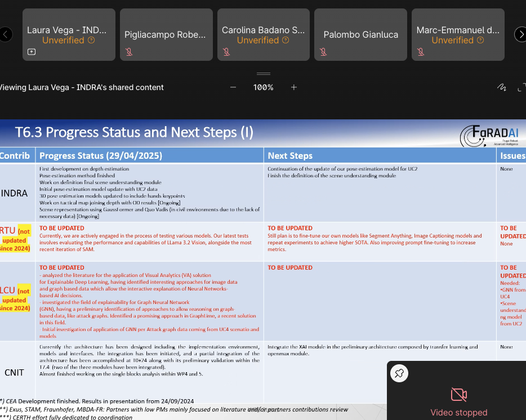The height and width of the screenshot is (420, 526).
Task: Select the Marc-Emmanuel participant tile
Action: [x=458, y=34]
